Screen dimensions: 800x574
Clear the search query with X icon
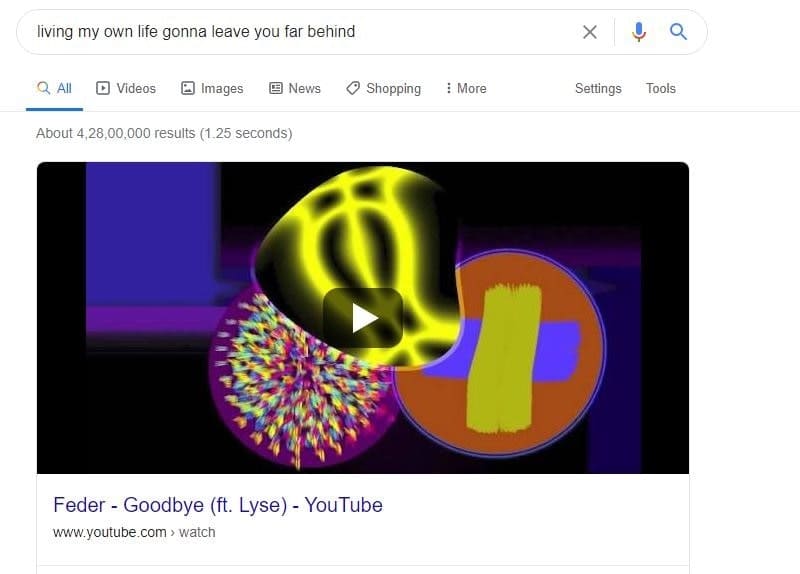[x=590, y=32]
